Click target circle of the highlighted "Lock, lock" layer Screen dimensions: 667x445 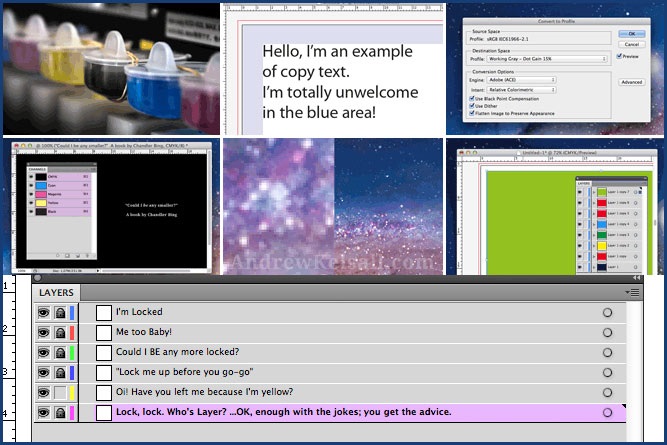[x=607, y=413]
